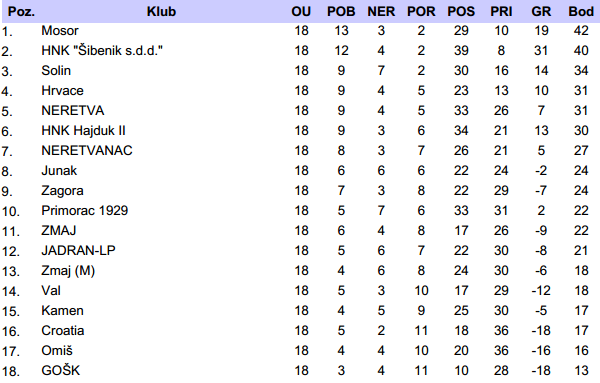Click the Klub column header
The width and height of the screenshot is (600, 383).
pos(161,11)
